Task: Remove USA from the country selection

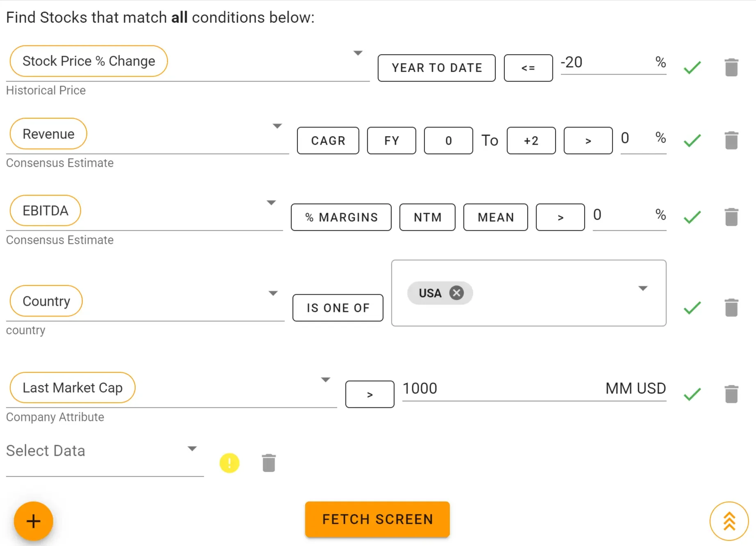Action: pos(456,293)
